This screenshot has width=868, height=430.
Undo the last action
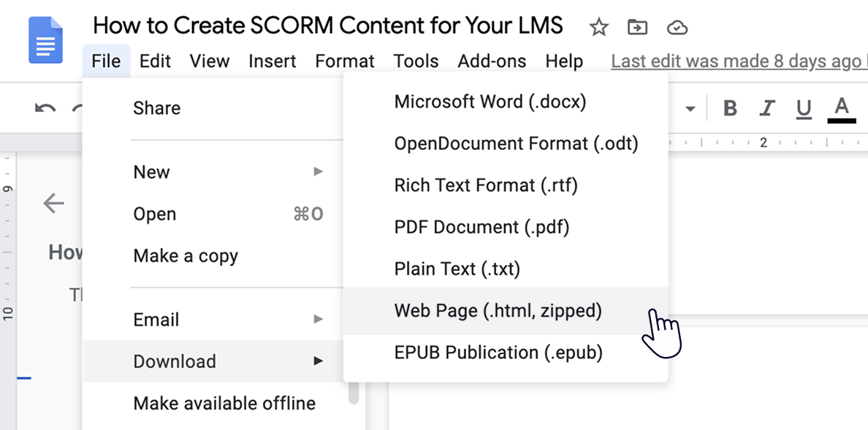[x=44, y=107]
